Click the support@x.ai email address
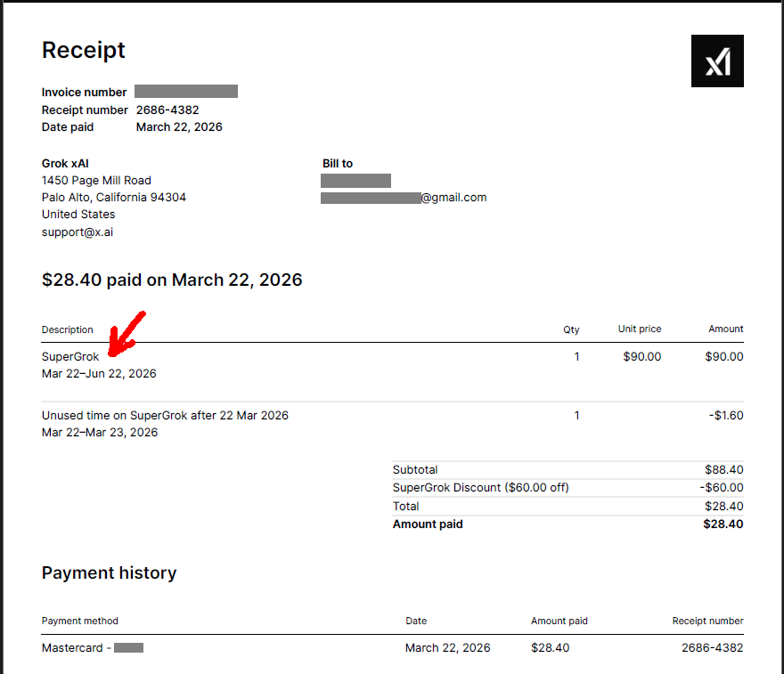The width and height of the screenshot is (784, 674). pos(78,231)
